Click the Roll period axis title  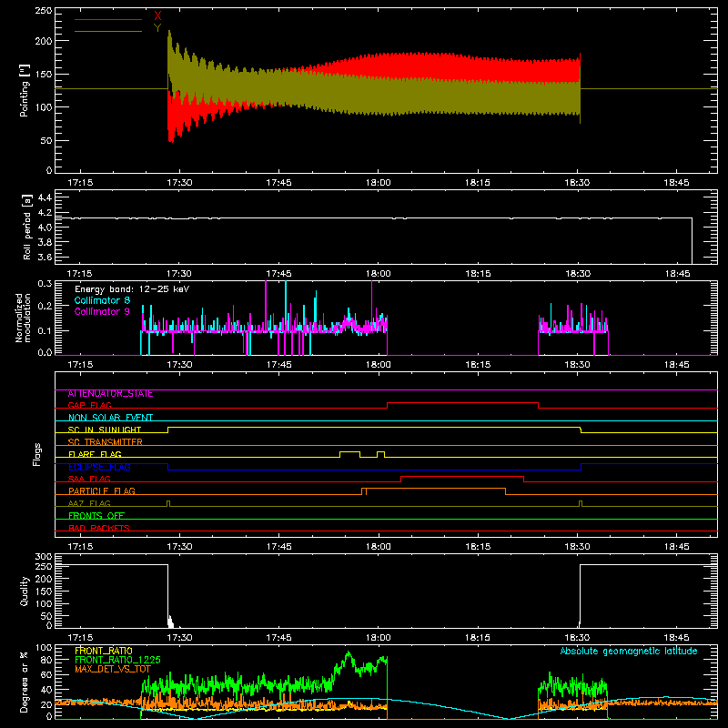pyautogui.click(x=26, y=227)
